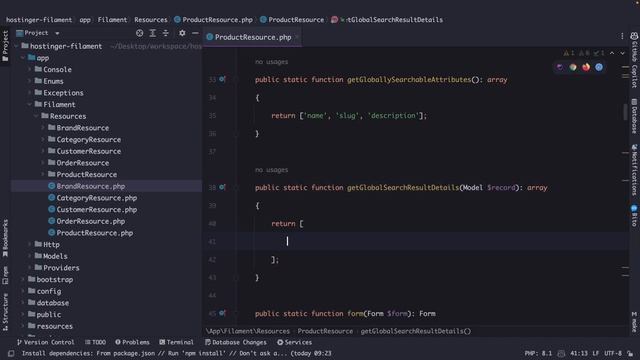The image size is (640, 360).
Task: Collapse the Filament folder
Action: click(x=29, y=104)
